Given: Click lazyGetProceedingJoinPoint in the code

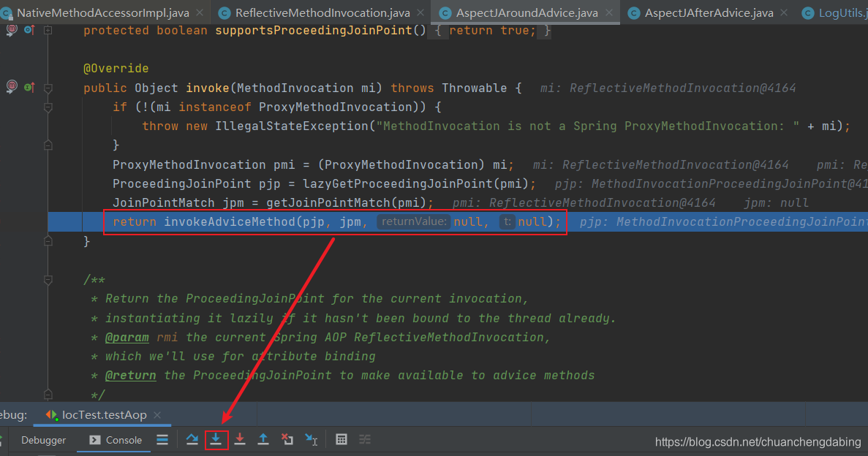Looking at the screenshot, I should (398, 183).
